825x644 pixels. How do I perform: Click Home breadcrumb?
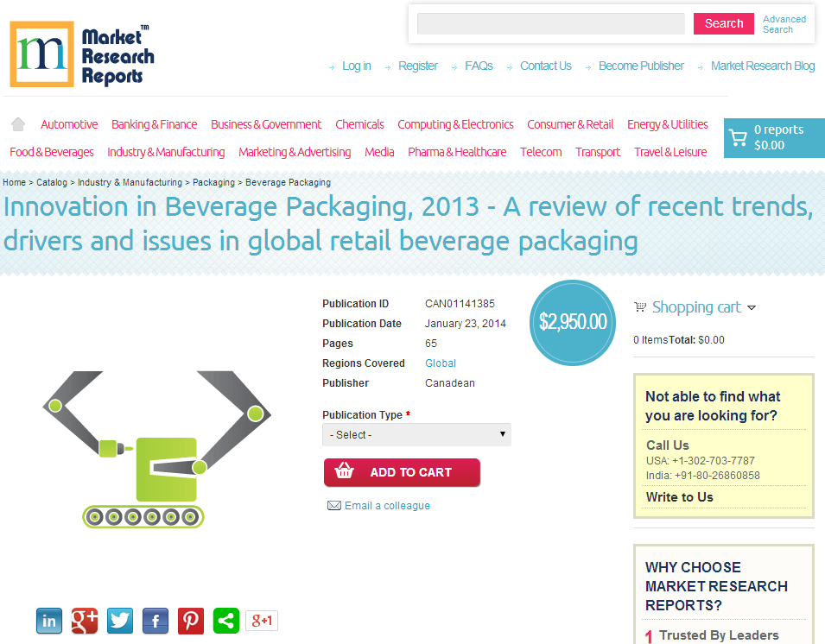coord(14,182)
